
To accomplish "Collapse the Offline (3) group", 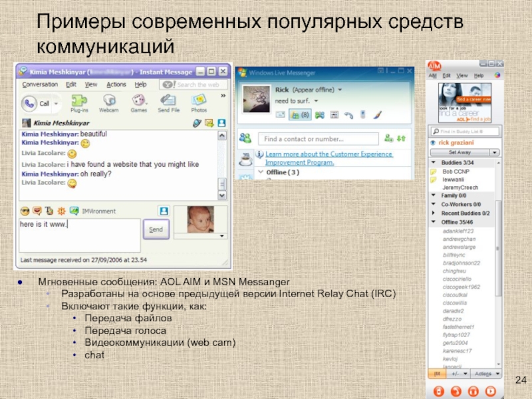I will (x=261, y=172).
